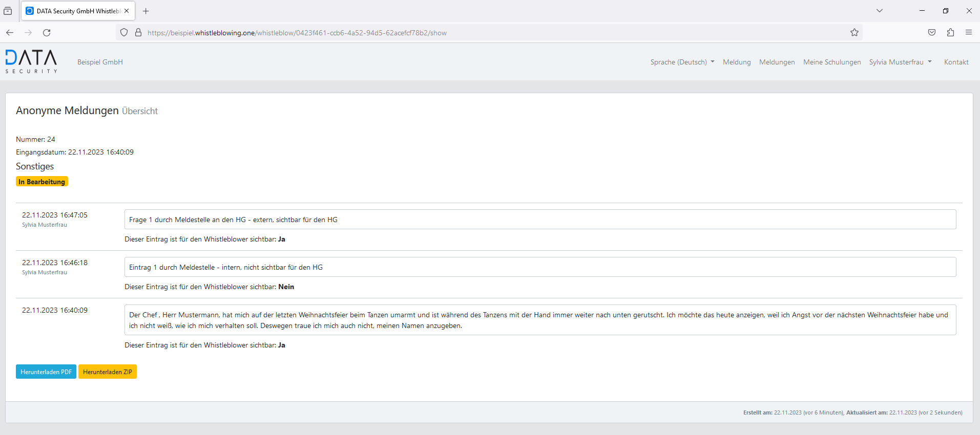The width and height of the screenshot is (980, 435).
Task: Click the DATA Security logo
Action: pyautogui.click(x=31, y=61)
